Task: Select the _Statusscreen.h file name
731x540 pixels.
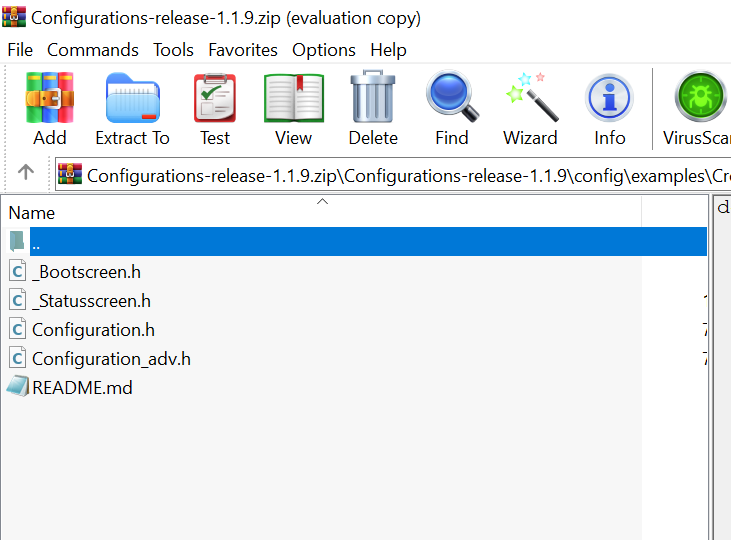Action: point(91,301)
